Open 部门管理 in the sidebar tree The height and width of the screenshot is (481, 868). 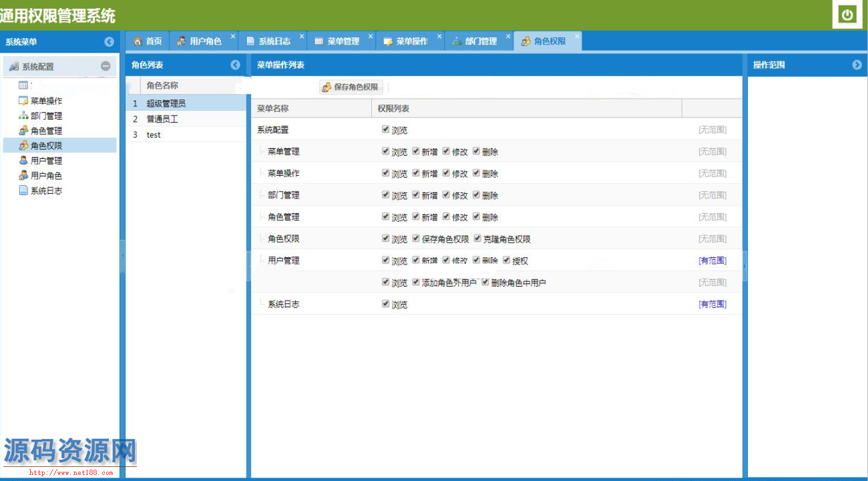[46, 116]
